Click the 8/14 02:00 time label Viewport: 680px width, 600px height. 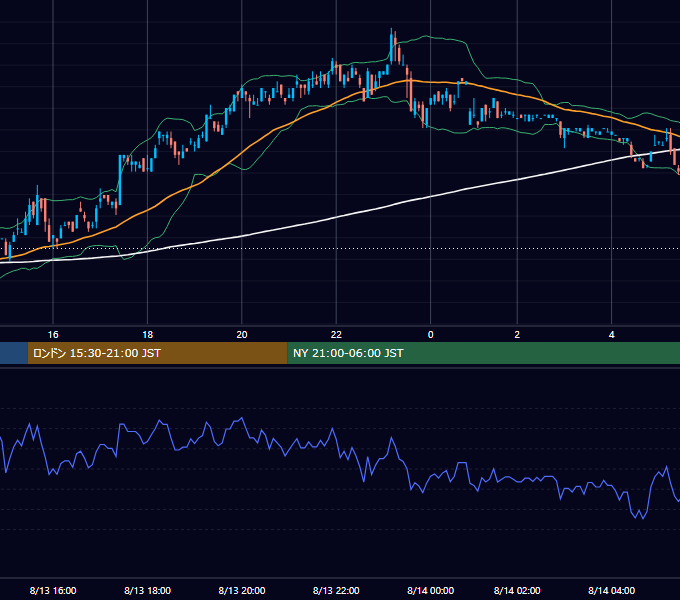517,590
